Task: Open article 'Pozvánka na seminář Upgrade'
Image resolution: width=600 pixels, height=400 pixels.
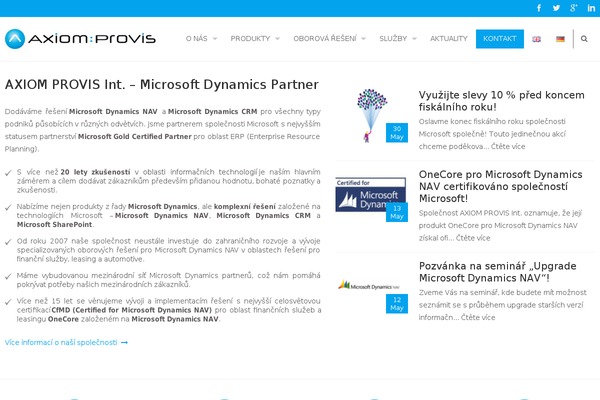Action: click(x=497, y=272)
